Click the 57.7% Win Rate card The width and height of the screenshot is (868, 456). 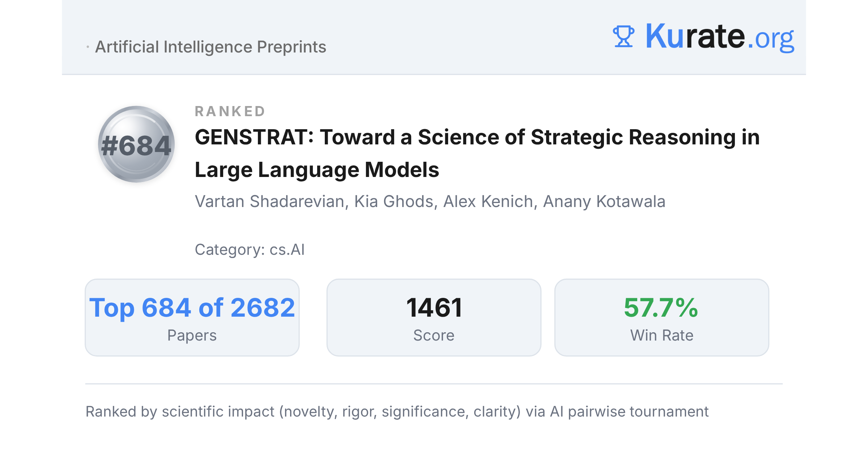point(661,317)
